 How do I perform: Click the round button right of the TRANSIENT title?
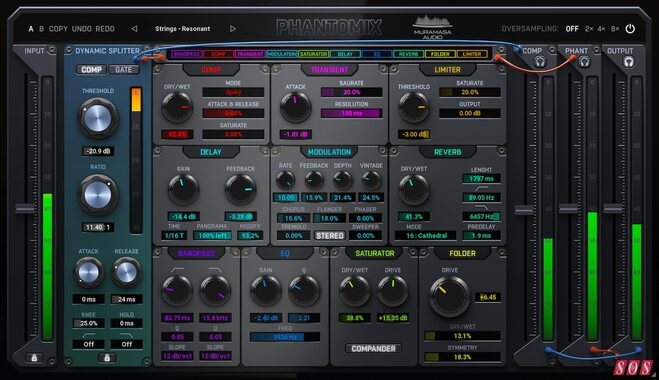click(382, 68)
